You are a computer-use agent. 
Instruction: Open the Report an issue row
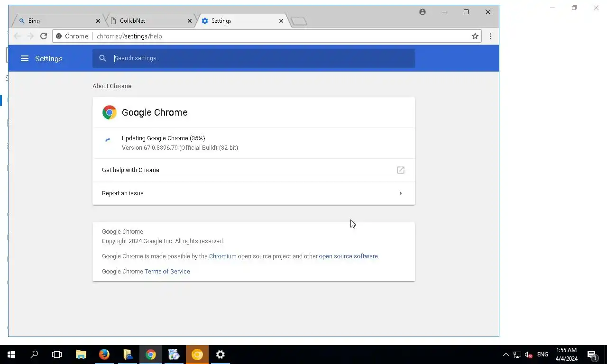(254, 193)
